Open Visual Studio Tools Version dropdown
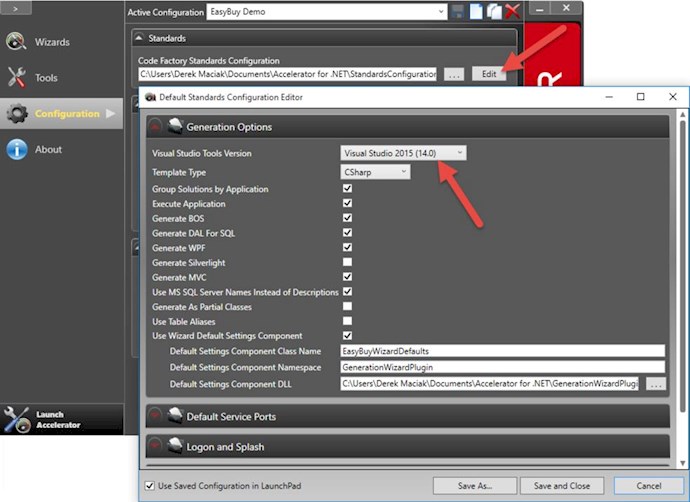 coord(403,153)
